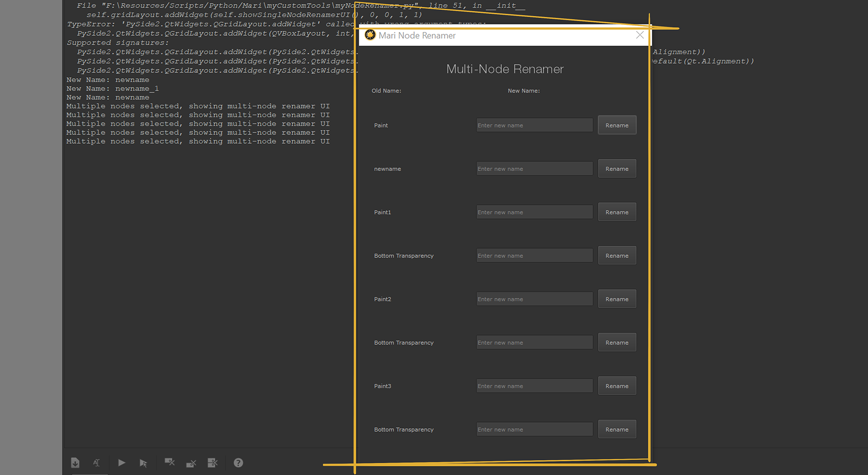Screen dimensions: 868x475
Task: Focus the new name field for Paint3
Action: tap(534, 386)
